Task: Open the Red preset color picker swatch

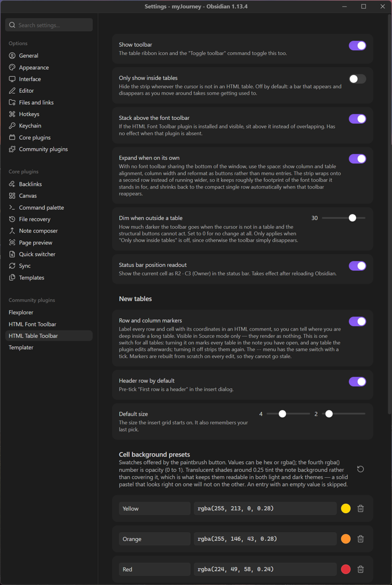Action: point(346,569)
